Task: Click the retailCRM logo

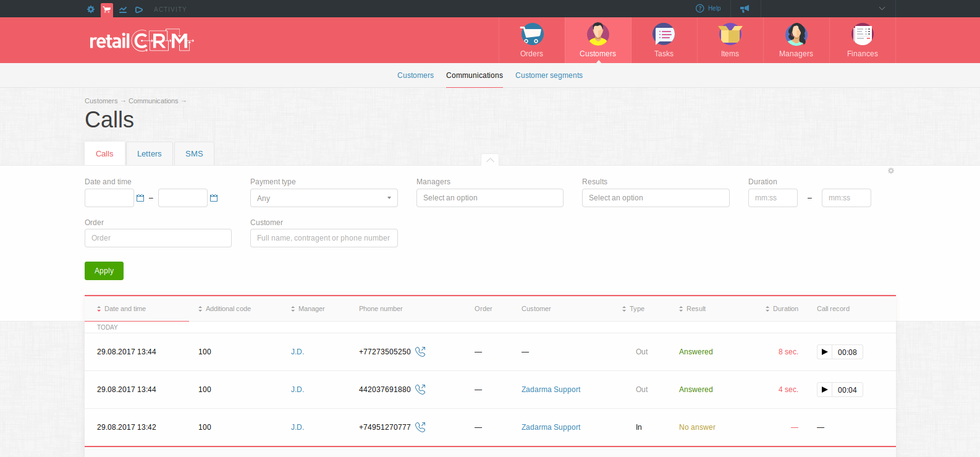Action: coord(142,41)
